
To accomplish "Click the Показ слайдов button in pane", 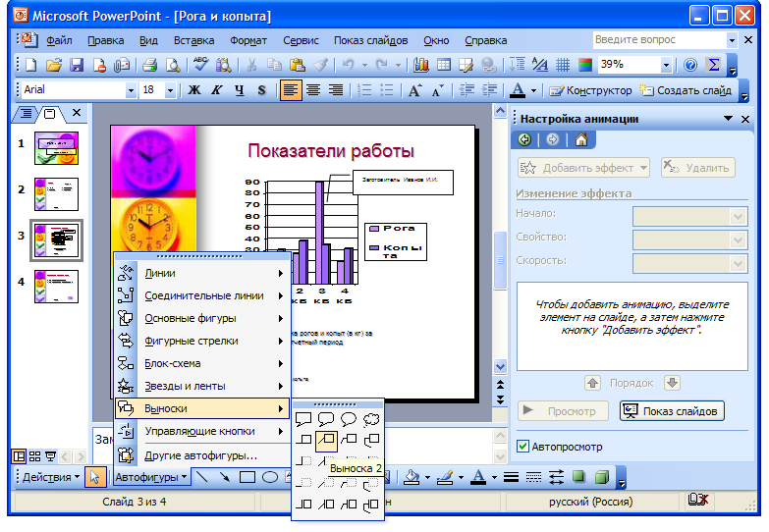I will tap(672, 411).
